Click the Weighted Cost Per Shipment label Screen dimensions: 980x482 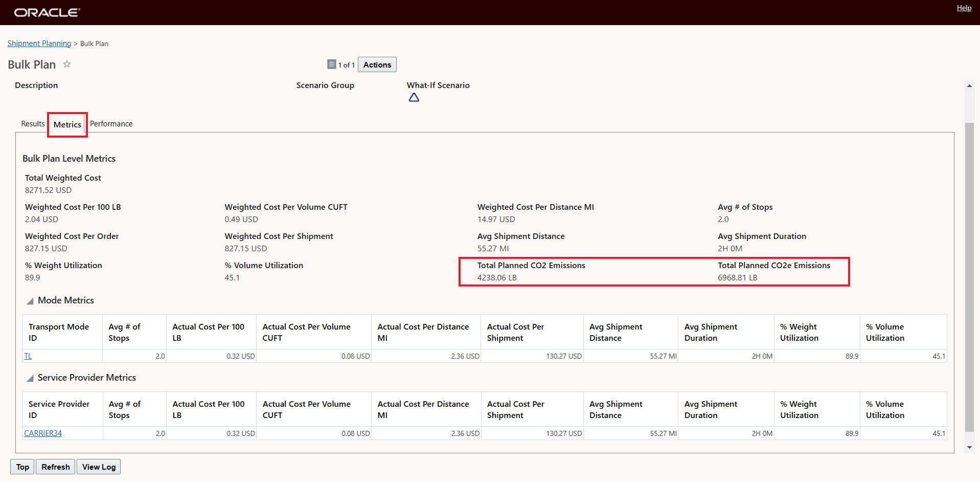[279, 236]
